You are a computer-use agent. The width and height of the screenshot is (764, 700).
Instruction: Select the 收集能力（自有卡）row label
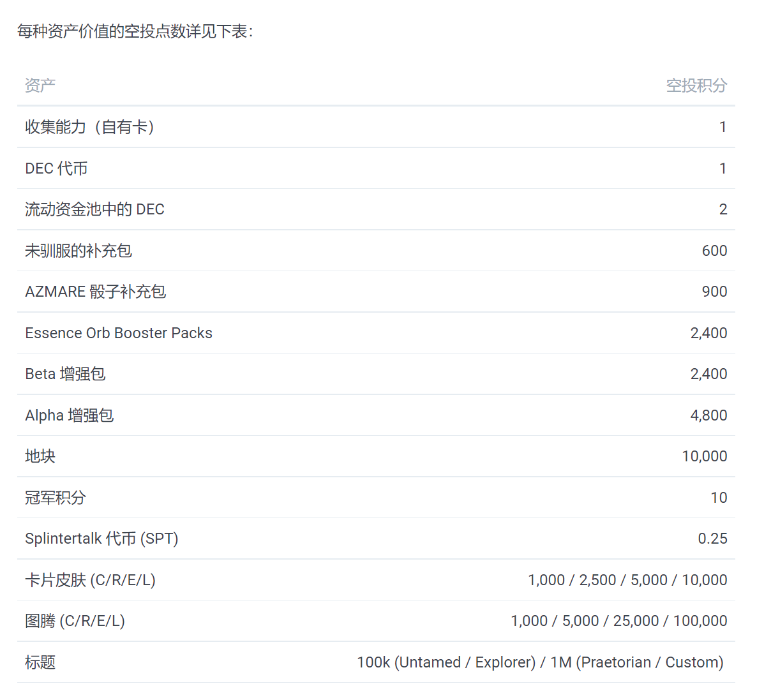pos(90,126)
